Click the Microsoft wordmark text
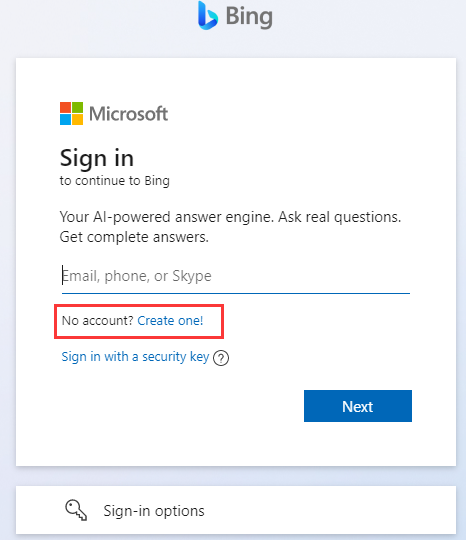 (x=128, y=114)
